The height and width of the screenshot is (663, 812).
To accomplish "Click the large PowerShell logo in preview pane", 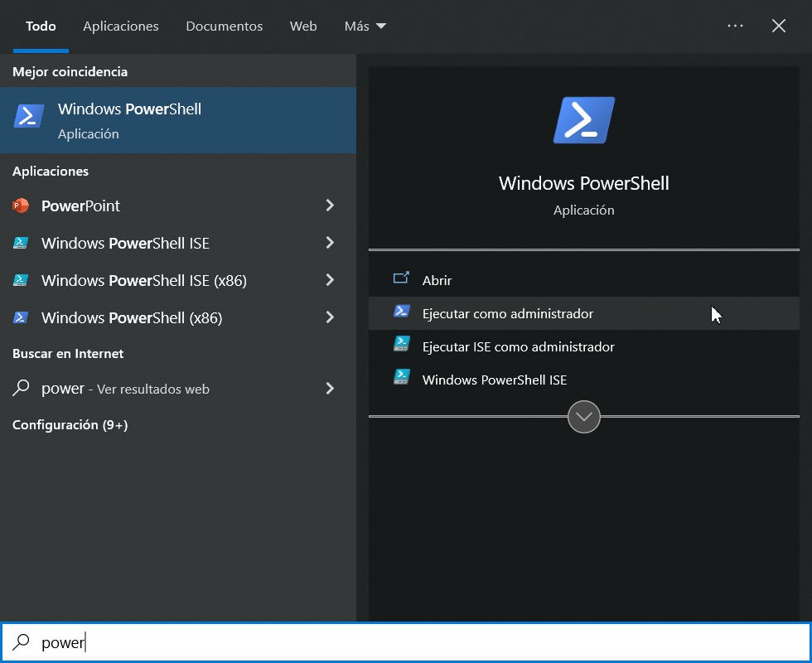I will (584, 119).
